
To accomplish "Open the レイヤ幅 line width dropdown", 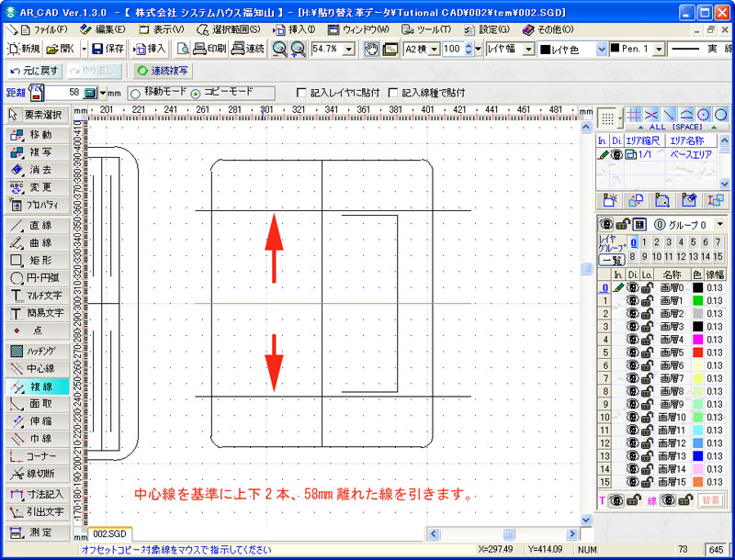I will click(529, 49).
